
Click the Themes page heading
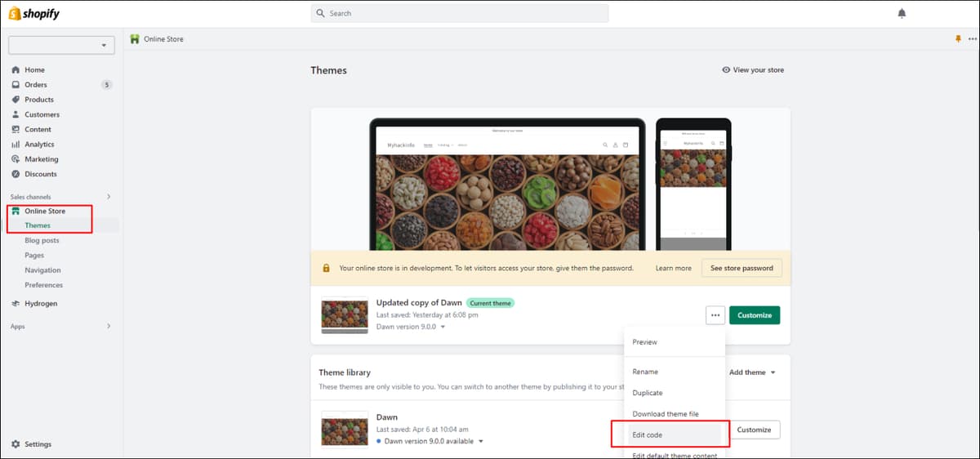tap(328, 70)
